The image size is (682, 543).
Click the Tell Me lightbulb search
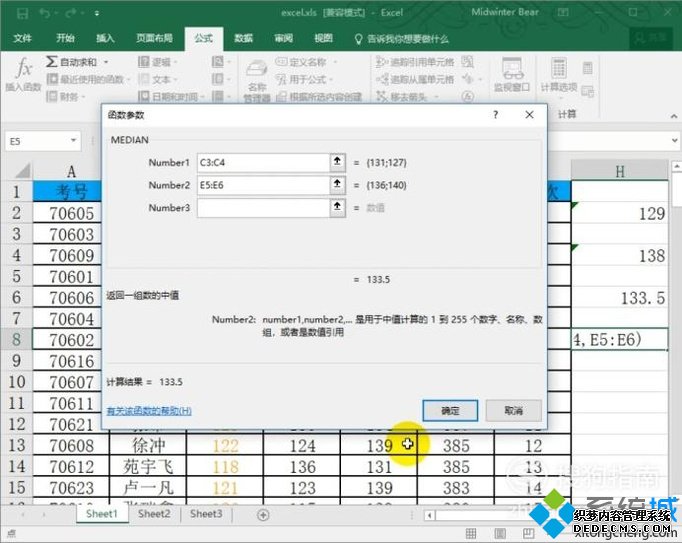point(358,39)
